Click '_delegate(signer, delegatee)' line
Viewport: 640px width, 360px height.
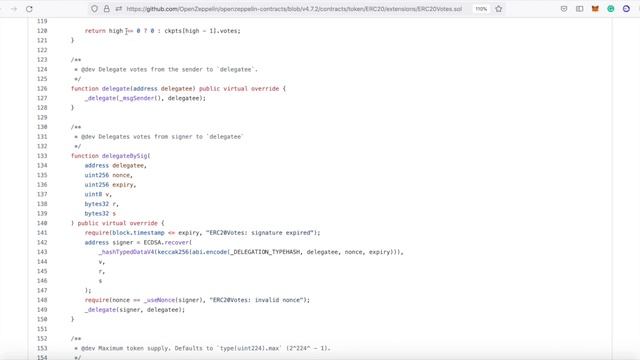(135, 310)
